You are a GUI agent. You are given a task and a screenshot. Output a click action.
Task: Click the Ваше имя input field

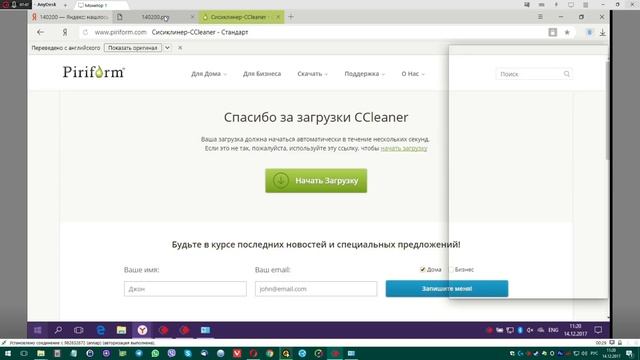(x=185, y=289)
